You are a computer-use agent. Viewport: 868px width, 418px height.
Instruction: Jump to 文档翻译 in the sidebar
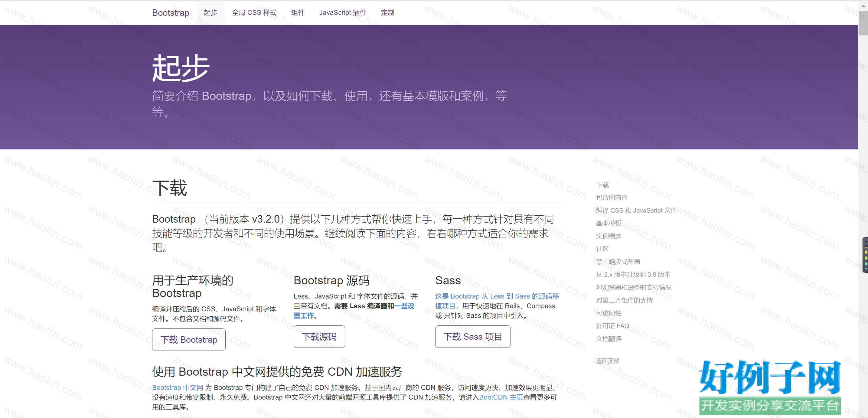(609, 339)
